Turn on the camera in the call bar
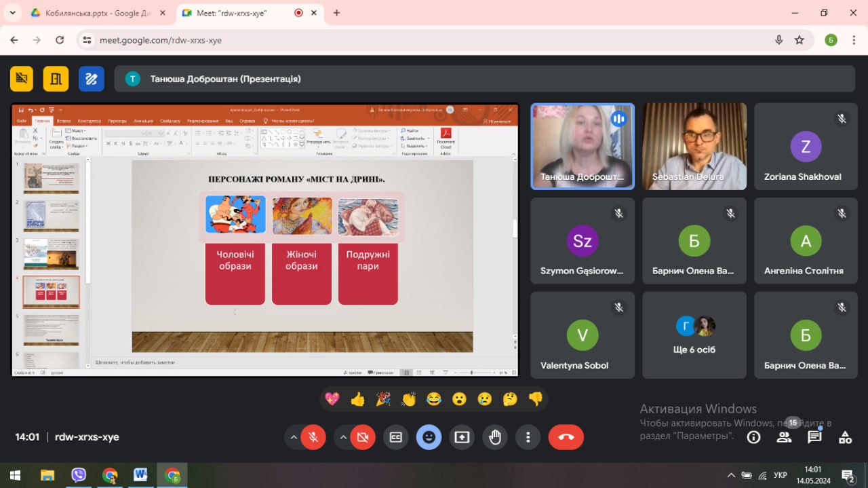 coord(363,437)
